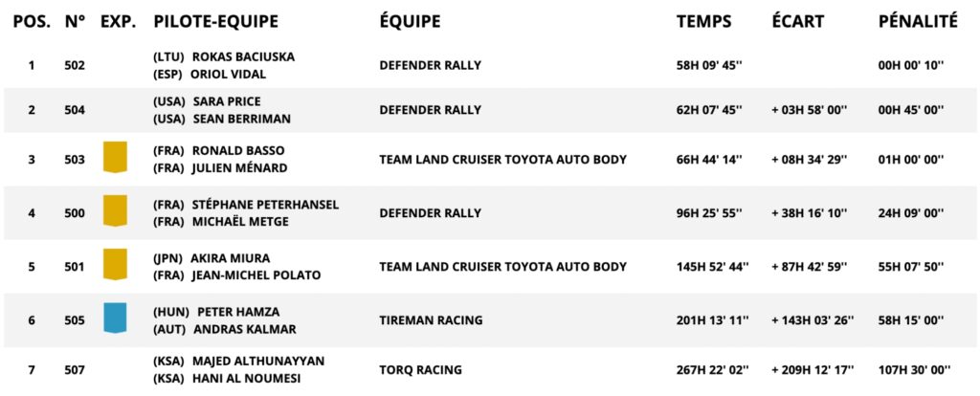Click the yellow badge for car 500
Viewport: 980px width, 396px height.
click(115, 210)
